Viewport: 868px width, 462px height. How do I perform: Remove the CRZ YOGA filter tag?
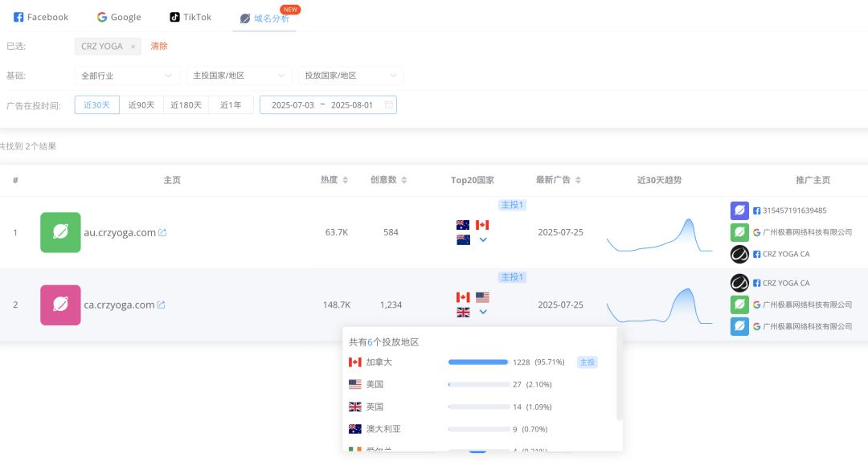point(133,47)
